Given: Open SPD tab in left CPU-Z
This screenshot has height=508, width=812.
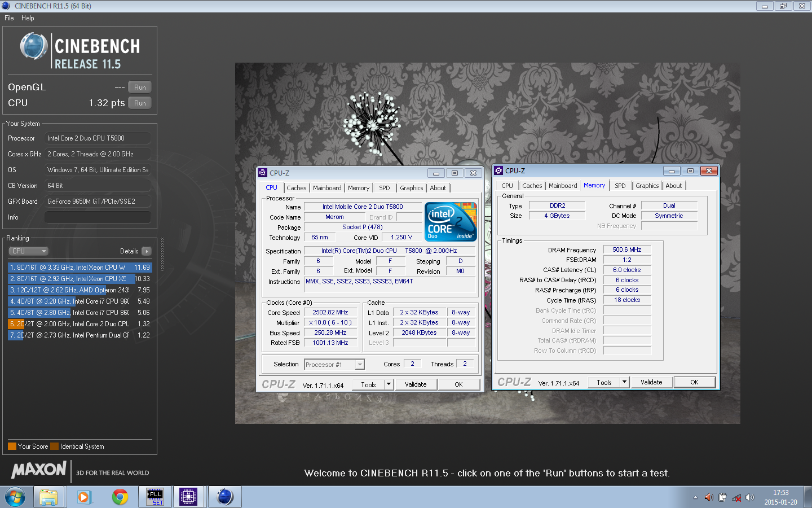Looking at the screenshot, I should point(385,188).
